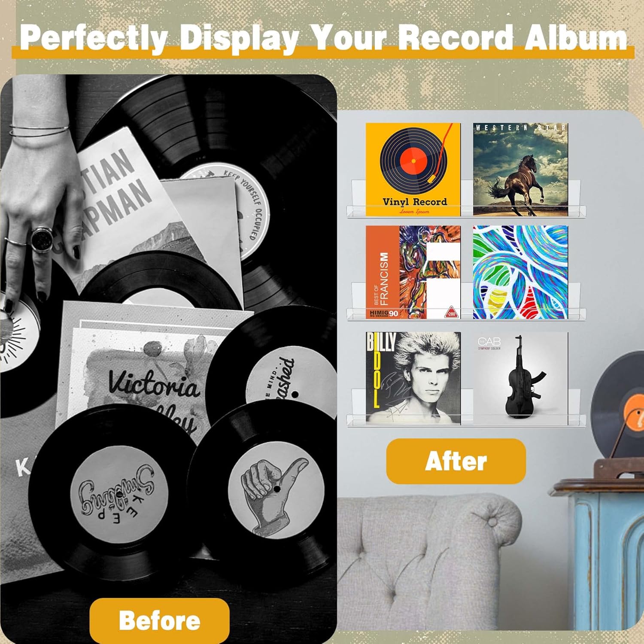Click the orange Before label
The width and height of the screenshot is (644, 644).
click(159, 620)
